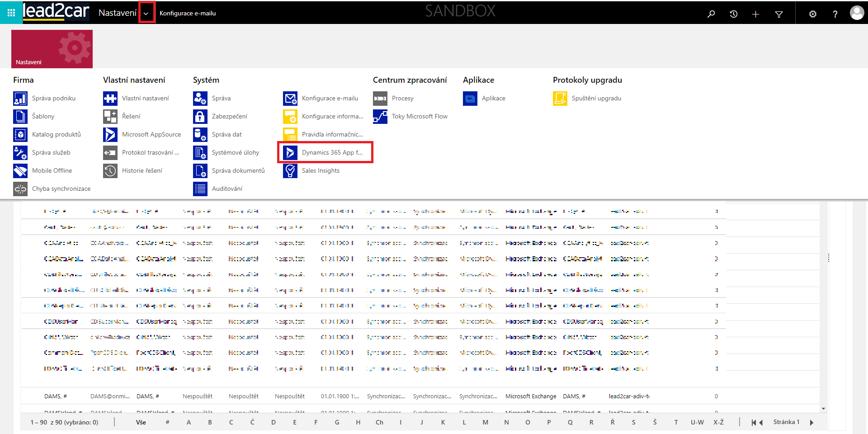Open recent items history icon

tap(733, 14)
